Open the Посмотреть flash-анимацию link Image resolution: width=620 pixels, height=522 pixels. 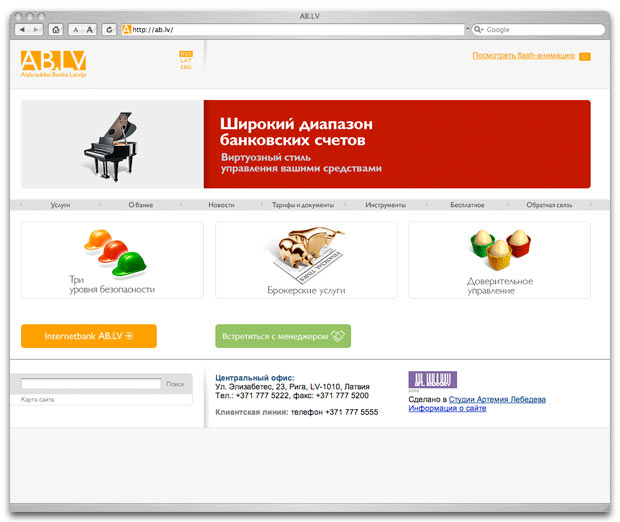(524, 55)
